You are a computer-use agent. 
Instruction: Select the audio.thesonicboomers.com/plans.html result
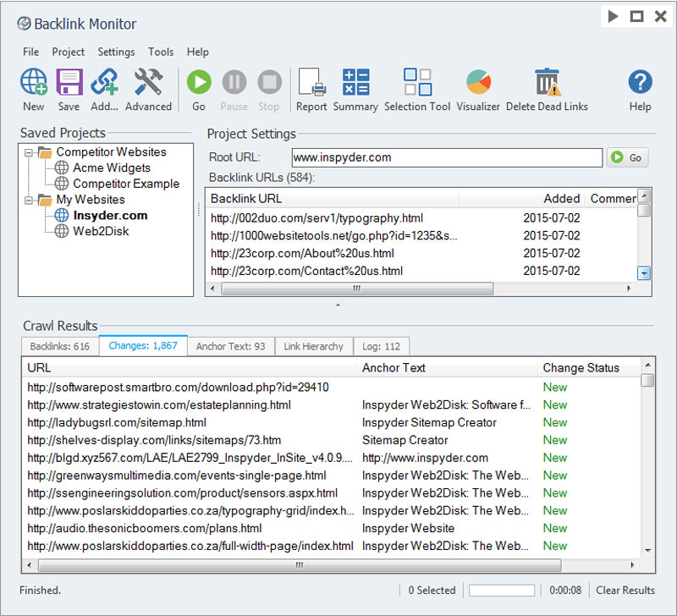point(332,528)
